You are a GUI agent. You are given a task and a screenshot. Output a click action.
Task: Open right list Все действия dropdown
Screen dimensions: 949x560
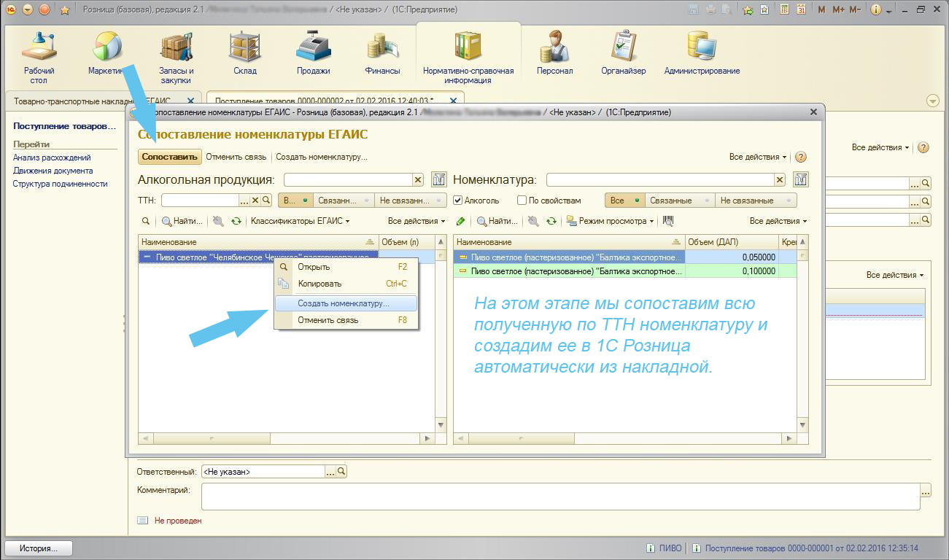click(x=778, y=221)
